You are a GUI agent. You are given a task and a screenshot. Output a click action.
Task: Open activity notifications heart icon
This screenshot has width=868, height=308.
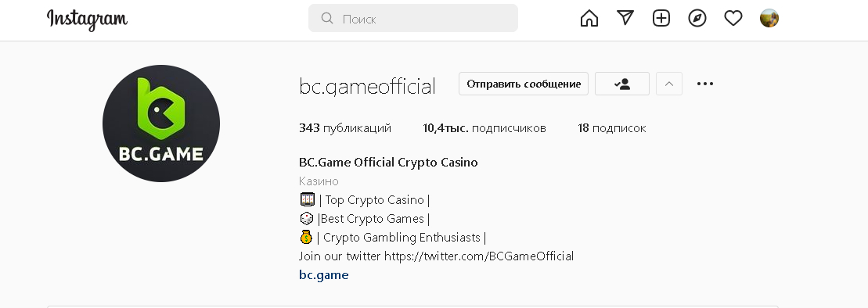point(733,18)
